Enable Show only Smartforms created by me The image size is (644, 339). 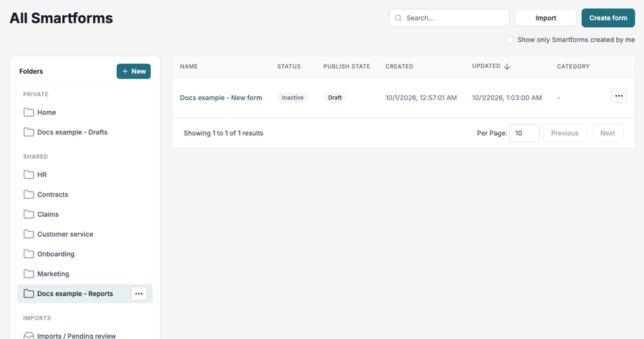[x=509, y=40]
